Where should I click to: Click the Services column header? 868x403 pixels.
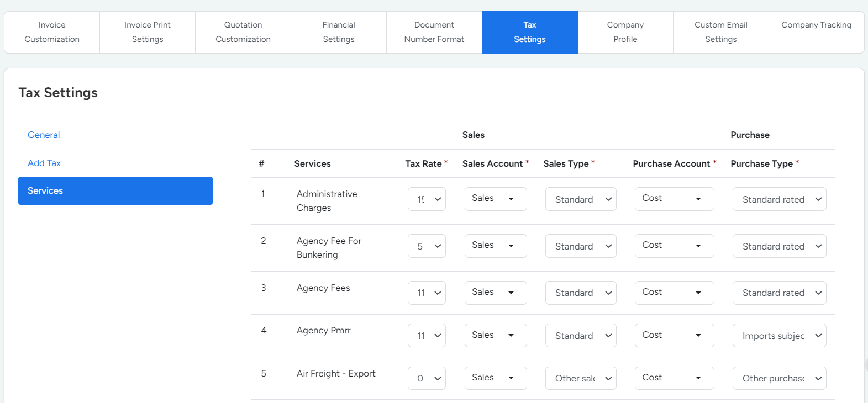(x=312, y=163)
